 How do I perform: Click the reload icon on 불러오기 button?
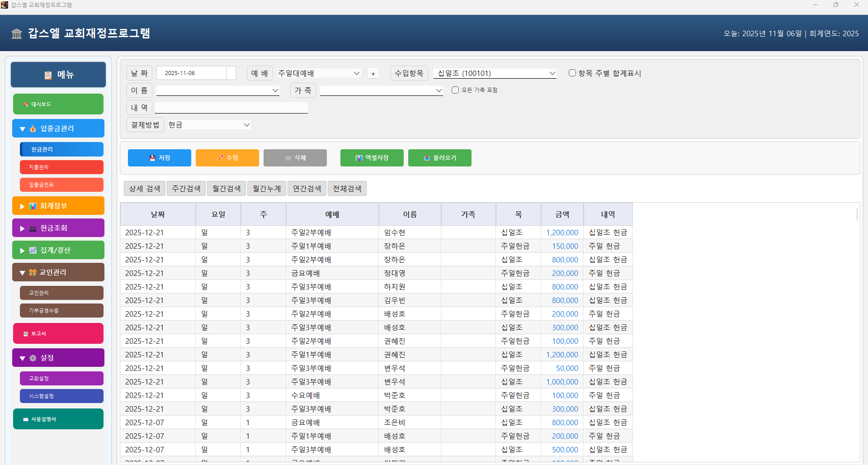pos(427,158)
